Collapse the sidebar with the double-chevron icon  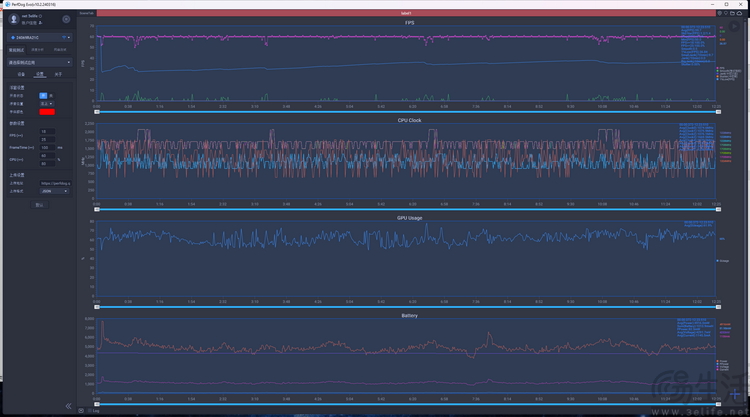(69, 406)
